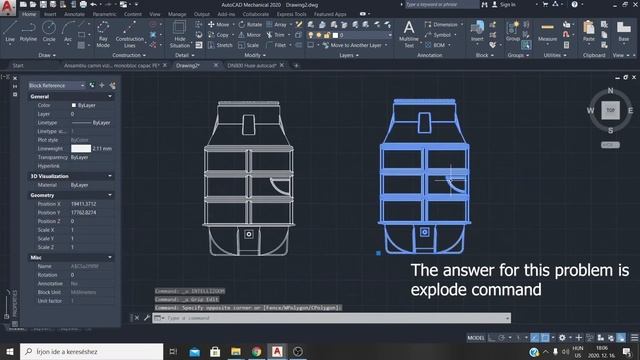Select the Circle tool
The height and width of the screenshot is (360, 640).
pyautogui.click(x=49, y=32)
